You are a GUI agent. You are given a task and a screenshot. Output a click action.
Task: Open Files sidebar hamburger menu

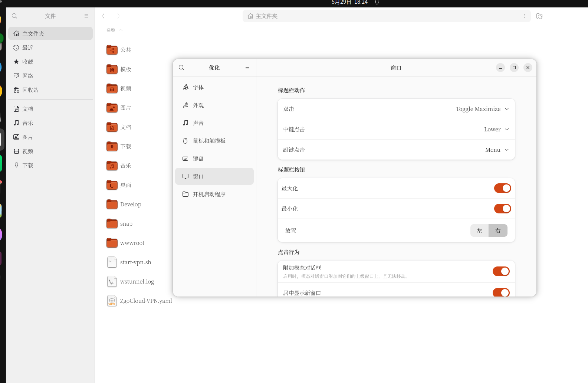pyautogui.click(x=86, y=16)
